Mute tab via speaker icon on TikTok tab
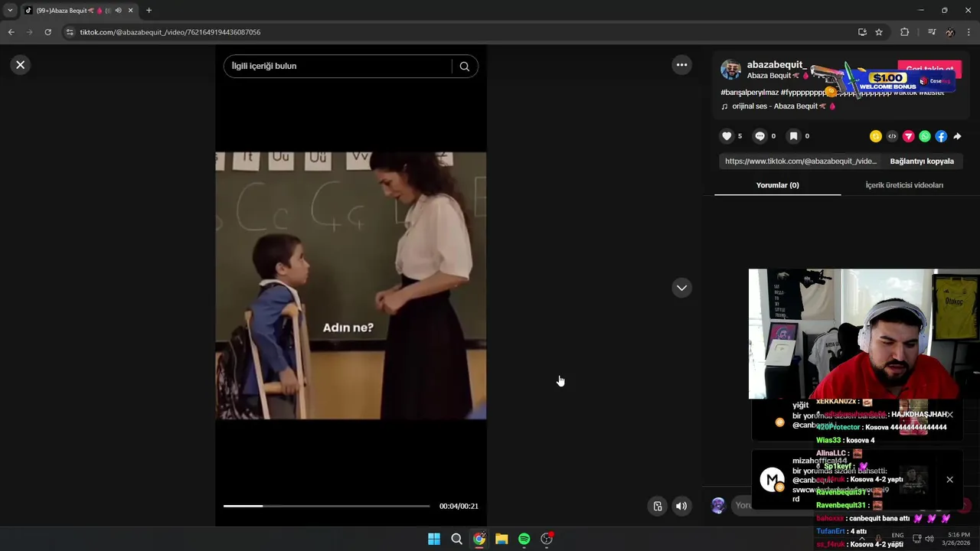The image size is (980, 551). (118, 11)
